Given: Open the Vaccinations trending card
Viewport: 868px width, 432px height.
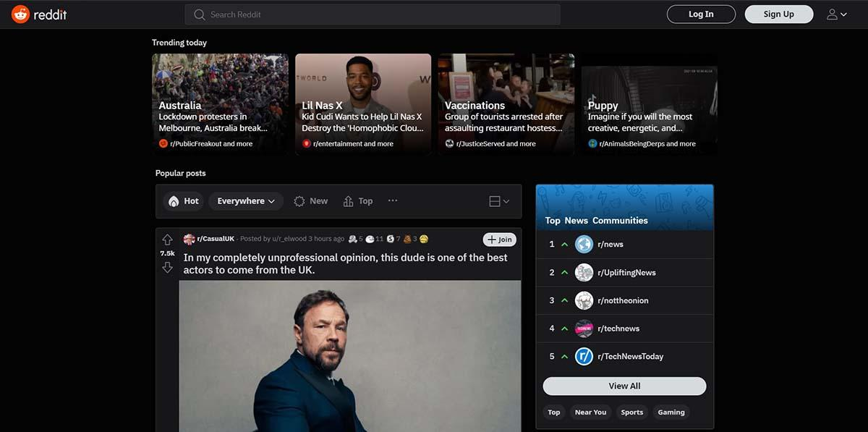Looking at the screenshot, I should pos(506,103).
